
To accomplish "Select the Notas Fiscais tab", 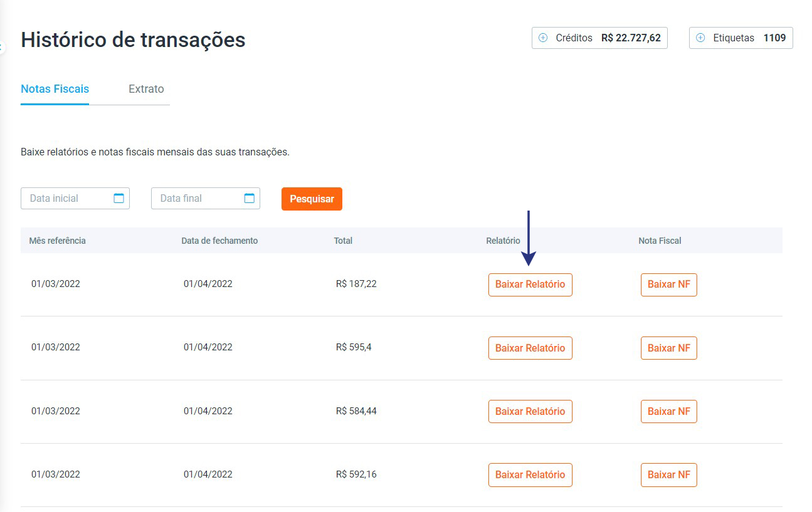I will pyautogui.click(x=55, y=89).
